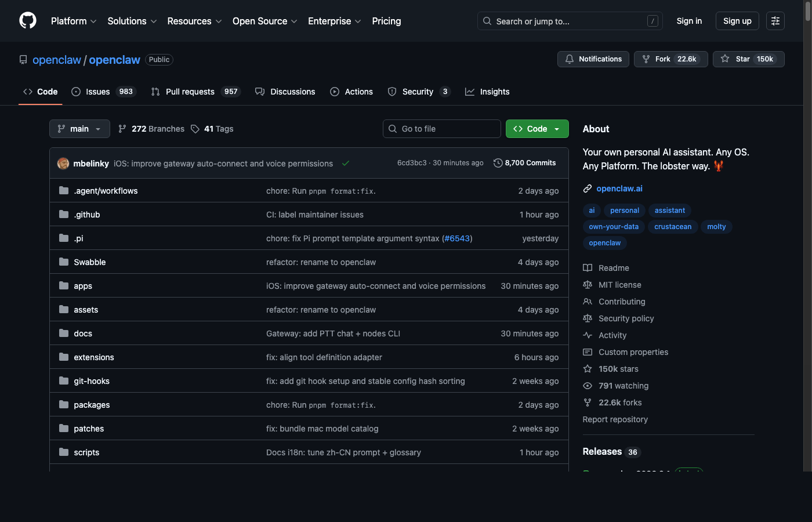Click the GitHub logo icon
Screen dimensions: 812x522
[27, 21]
